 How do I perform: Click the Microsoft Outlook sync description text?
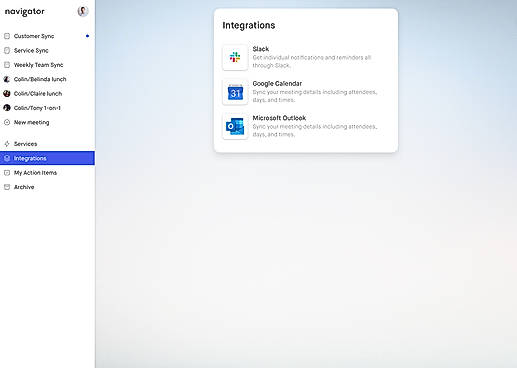click(x=315, y=130)
